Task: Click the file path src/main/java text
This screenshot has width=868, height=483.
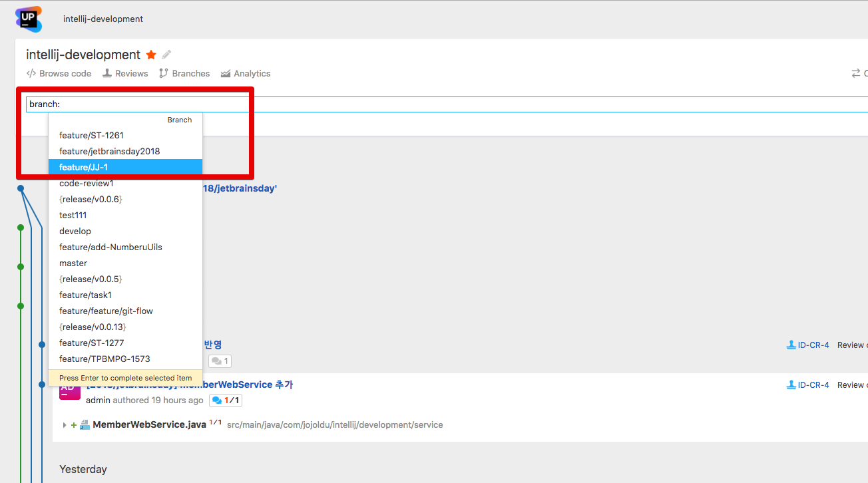Action: 335,424
